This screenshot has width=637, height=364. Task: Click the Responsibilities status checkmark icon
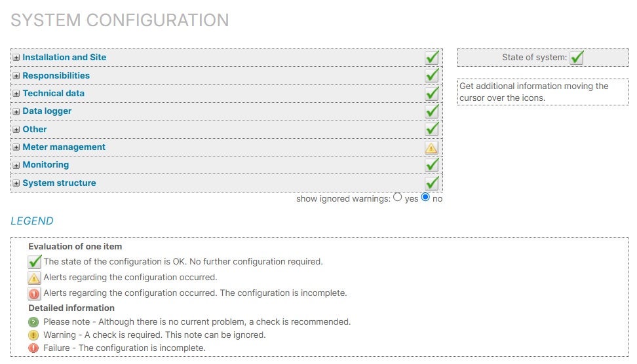[x=431, y=75]
